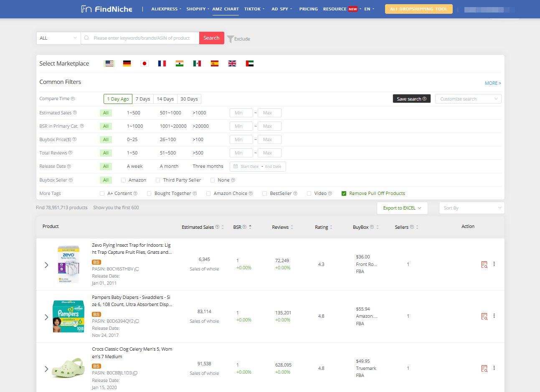
Task: Click the help tooltip beside Estimated Sales header
Action: [x=217, y=227]
